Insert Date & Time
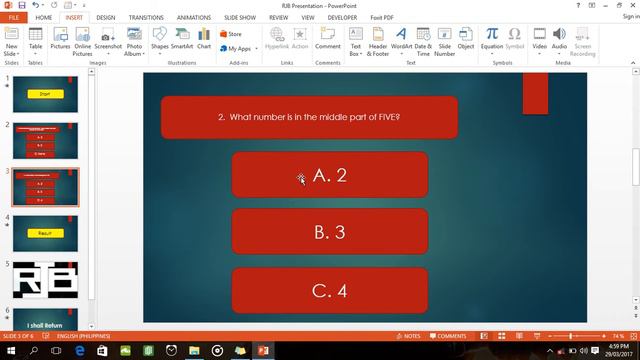 coord(423,42)
